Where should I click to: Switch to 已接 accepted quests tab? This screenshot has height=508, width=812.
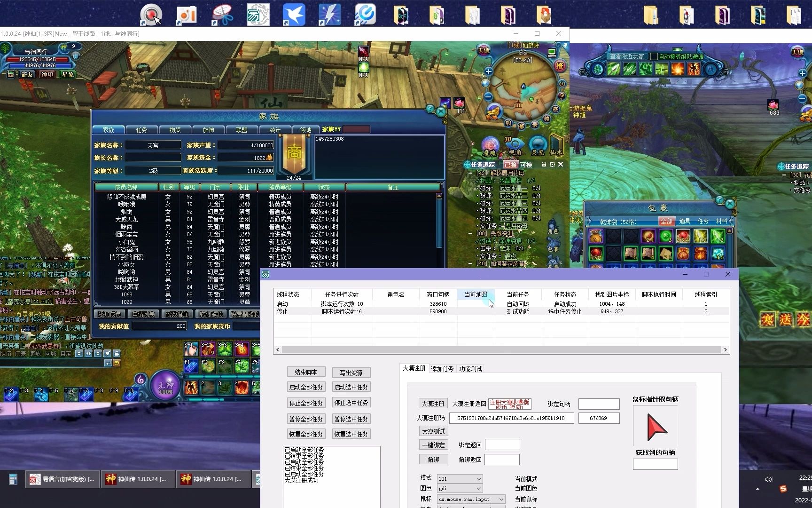(510, 165)
